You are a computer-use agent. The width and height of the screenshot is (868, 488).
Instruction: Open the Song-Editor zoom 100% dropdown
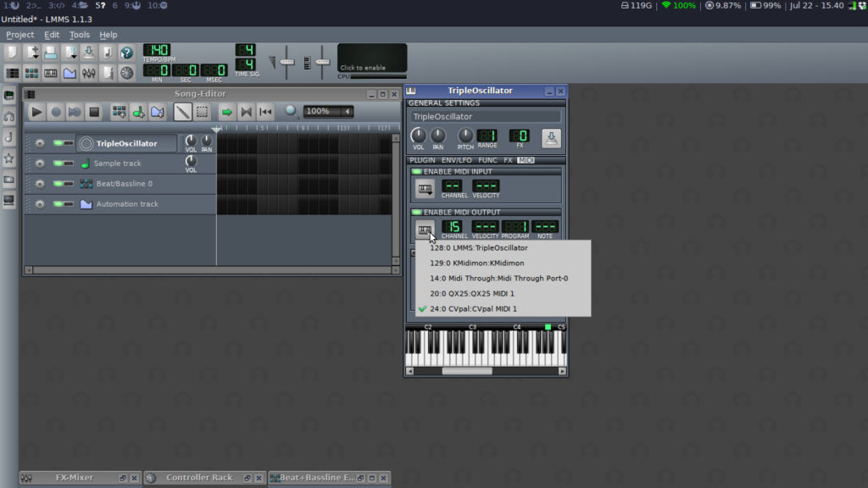click(x=328, y=111)
